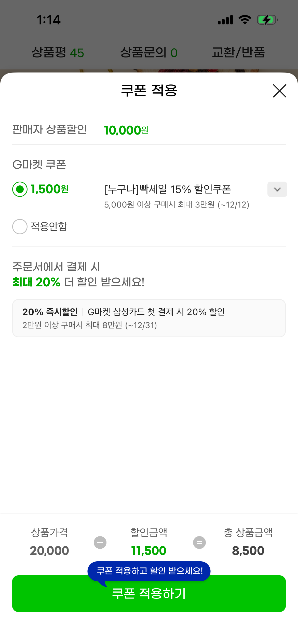Select the 1,500원 coupon radio button
This screenshot has height=644, width=298.
(20, 189)
